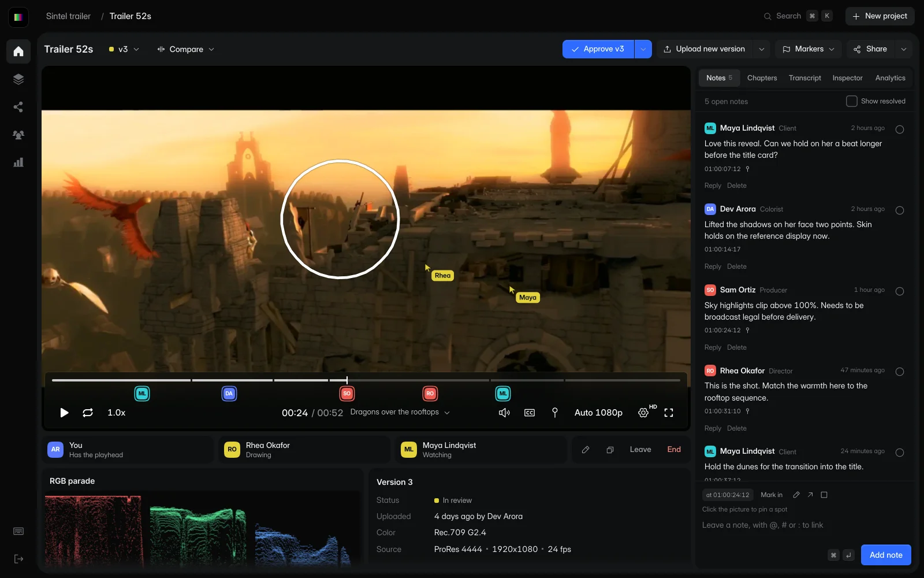This screenshot has width=924, height=578.
Task: Click New project button
Action: tap(880, 16)
